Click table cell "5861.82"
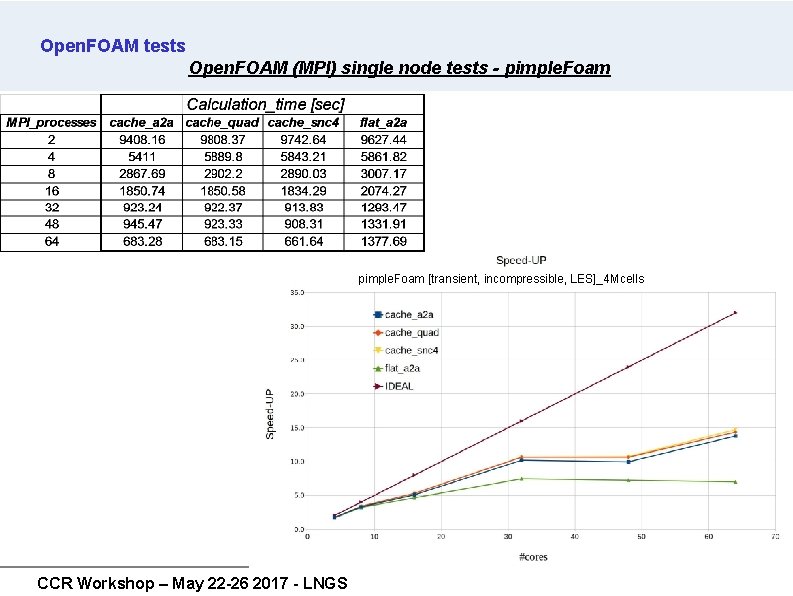 [x=384, y=157]
